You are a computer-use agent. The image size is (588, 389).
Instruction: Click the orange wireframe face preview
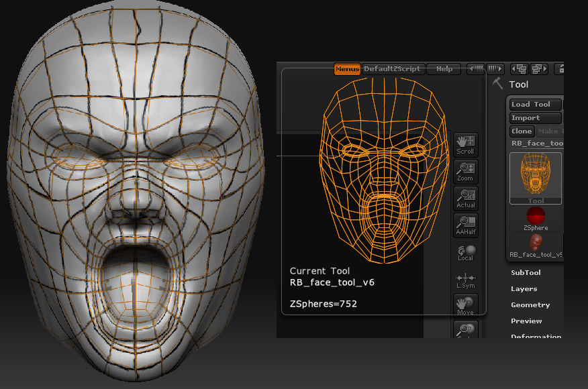[x=384, y=170]
